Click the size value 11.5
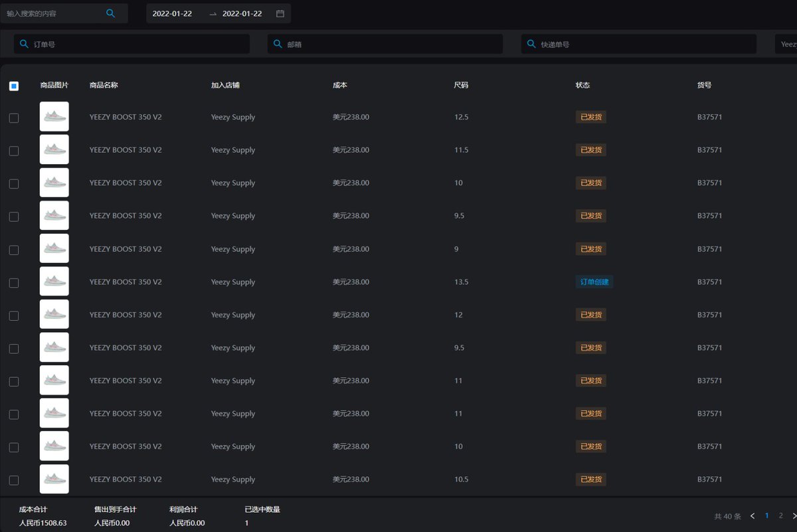Image resolution: width=797 pixels, height=532 pixels. click(x=462, y=150)
